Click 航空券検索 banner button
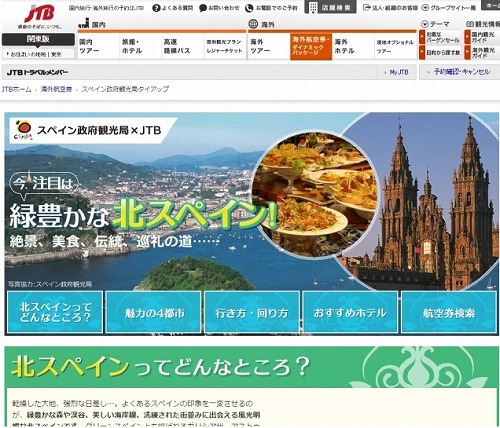Screen dimensions: 500x428 pyautogui.click(x=449, y=312)
